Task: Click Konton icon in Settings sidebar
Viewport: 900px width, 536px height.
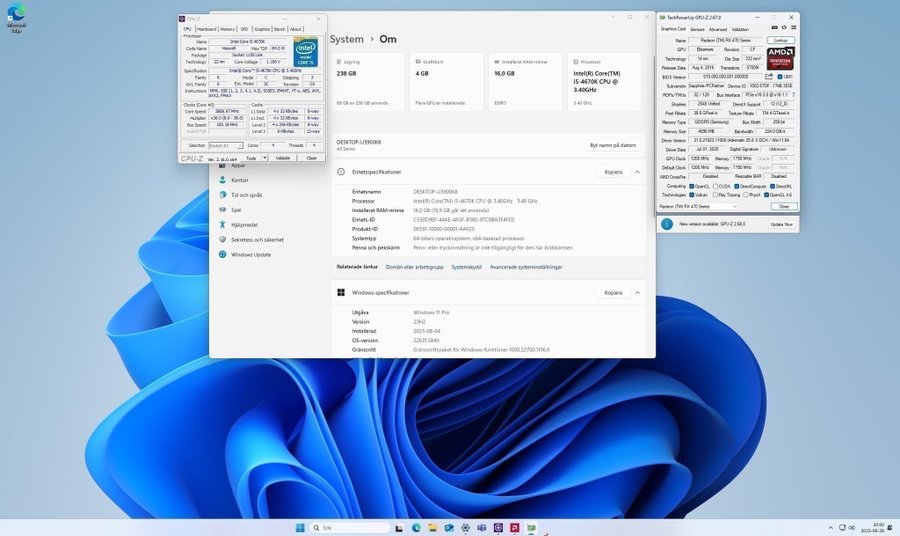Action: (223, 180)
